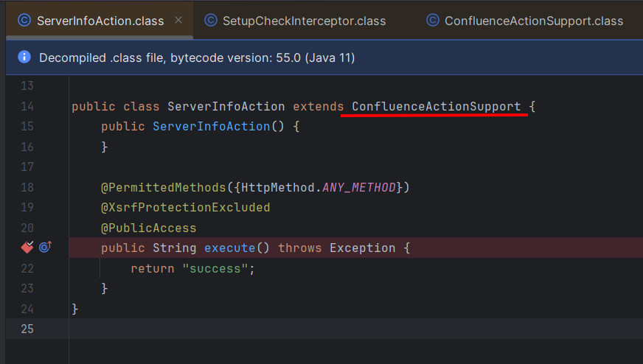This screenshot has width=643, height=364.
Task: Click line number 22 in gutter
Action: [27, 268]
